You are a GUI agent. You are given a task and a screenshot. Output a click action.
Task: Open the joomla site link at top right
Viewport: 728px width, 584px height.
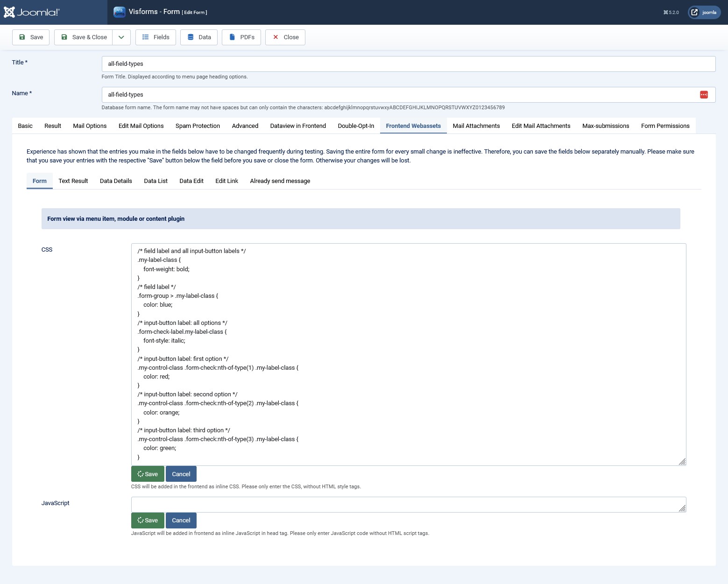coord(704,12)
